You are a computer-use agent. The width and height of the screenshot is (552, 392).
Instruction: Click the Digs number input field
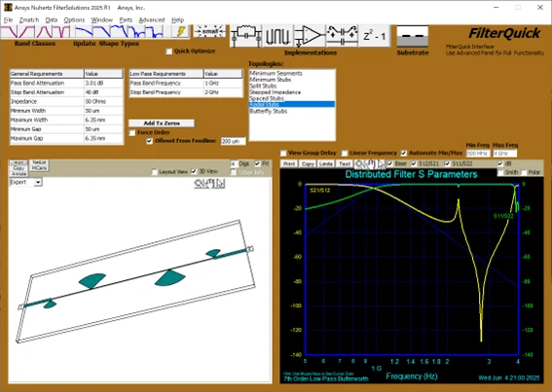tap(234, 163)
